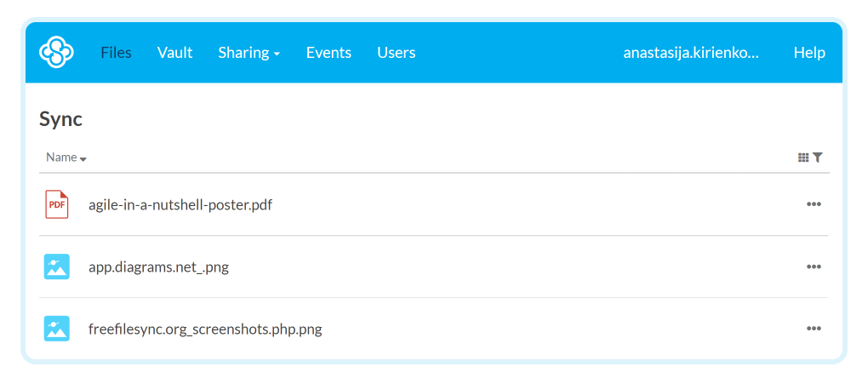Open the file filter icon
The image size is (868, 384).
[818, 158]
